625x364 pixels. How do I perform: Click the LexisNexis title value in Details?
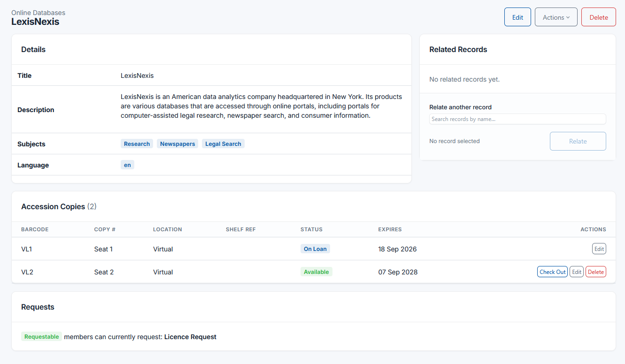pyautogui.click(x=137, y=76)
